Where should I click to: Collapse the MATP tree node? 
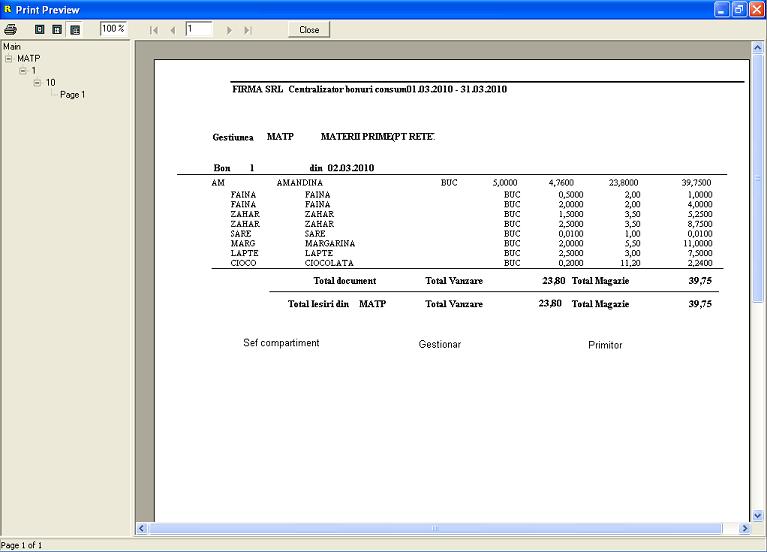tap(9, 59)
